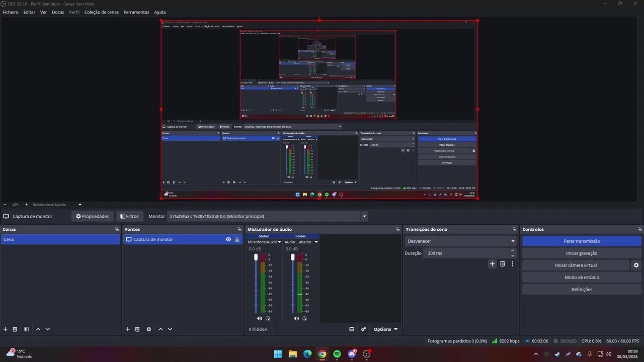Viewport: 644px width, 362px height.
Task: Open the Ficheiro menu
Action: click(x=11, y=12)
